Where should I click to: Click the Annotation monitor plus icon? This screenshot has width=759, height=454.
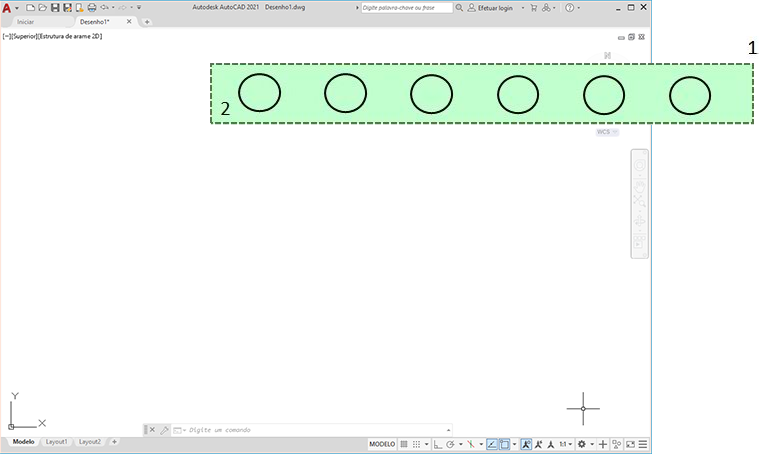coord(603,444)
